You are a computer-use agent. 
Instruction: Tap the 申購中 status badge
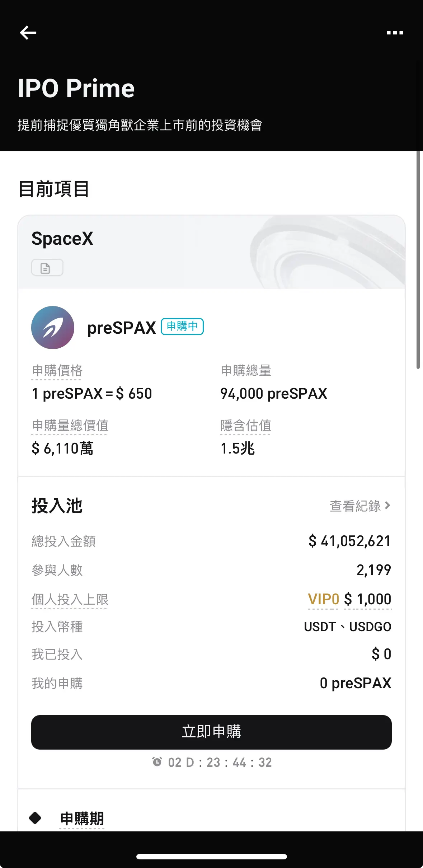(182, 327)
